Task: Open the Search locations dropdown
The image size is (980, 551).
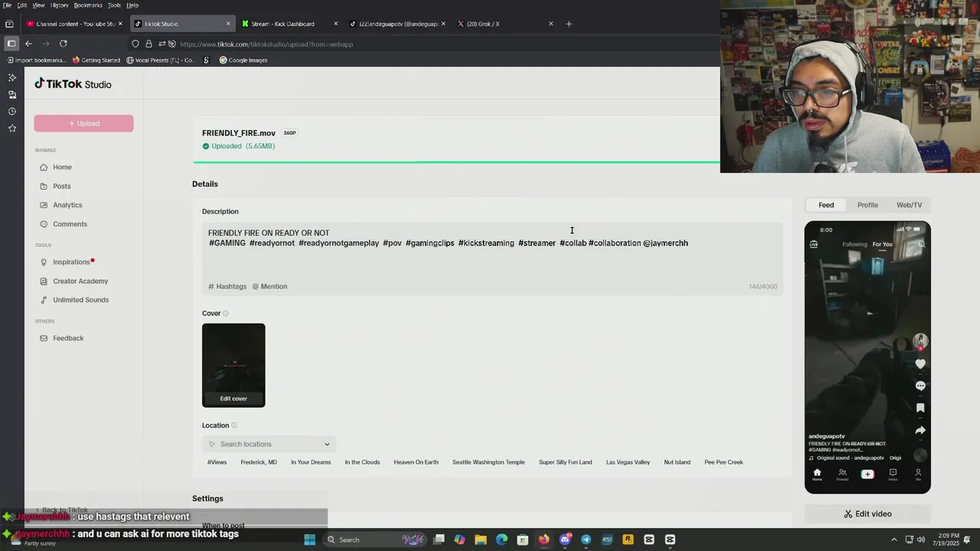Action: [x=269, y=444]
